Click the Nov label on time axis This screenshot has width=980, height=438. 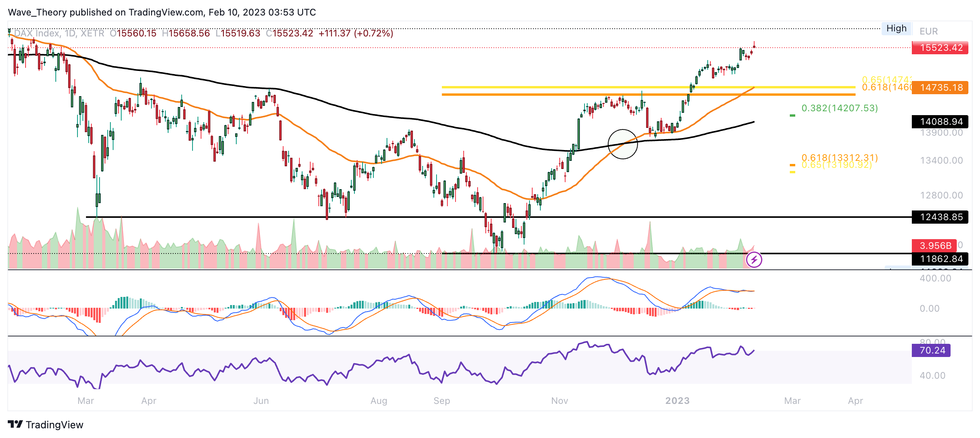click(559, 401)
